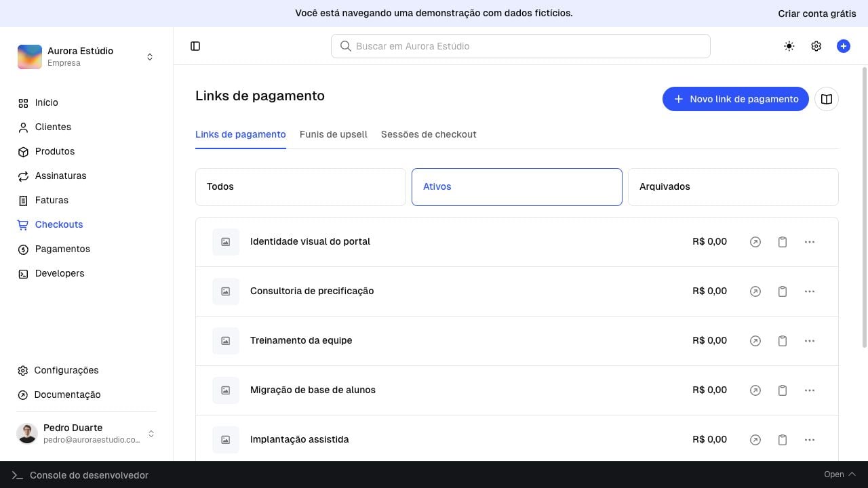Click Criar conta grátis link
The width and height of the screenshot is (868, 488).
(x=817, y=14)
